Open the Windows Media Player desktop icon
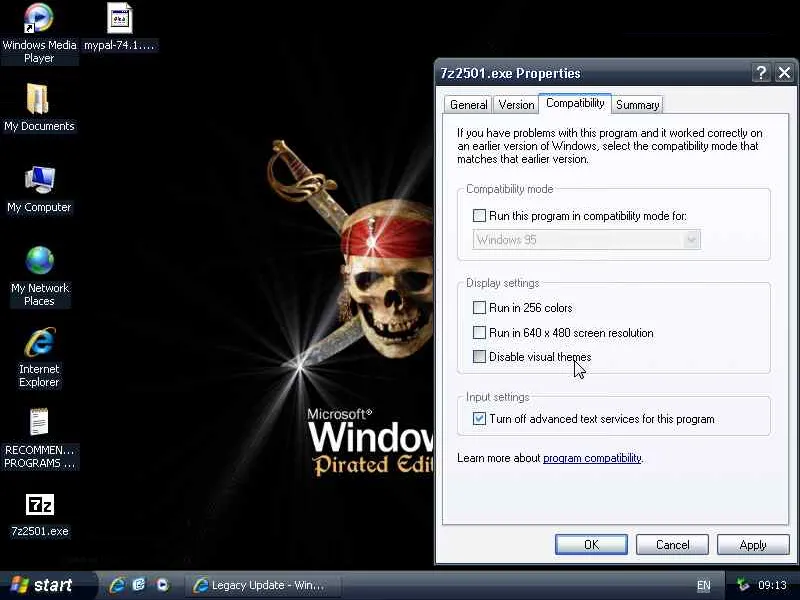The image size is (800, 600). pyautogui.click(x=39, y=18)
